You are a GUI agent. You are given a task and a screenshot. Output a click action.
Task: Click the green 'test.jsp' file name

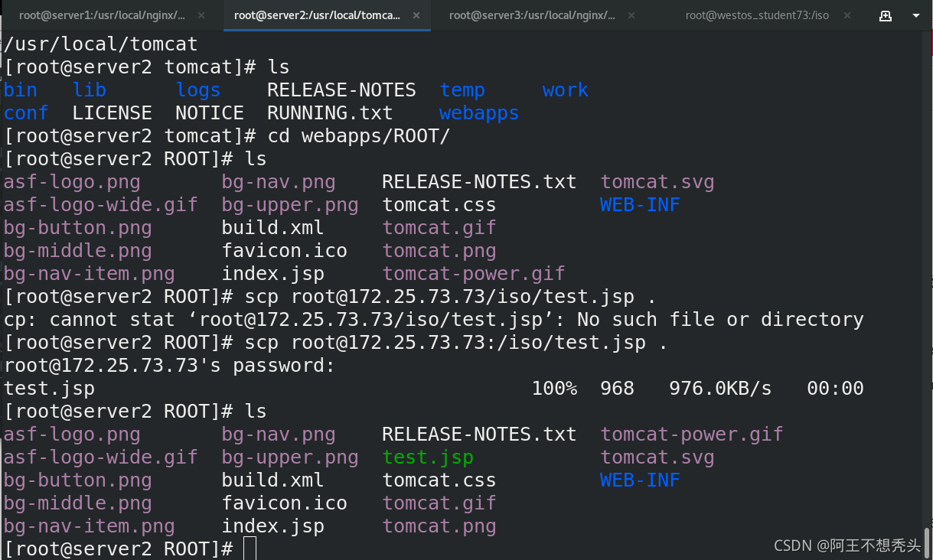tap(428, 457)
